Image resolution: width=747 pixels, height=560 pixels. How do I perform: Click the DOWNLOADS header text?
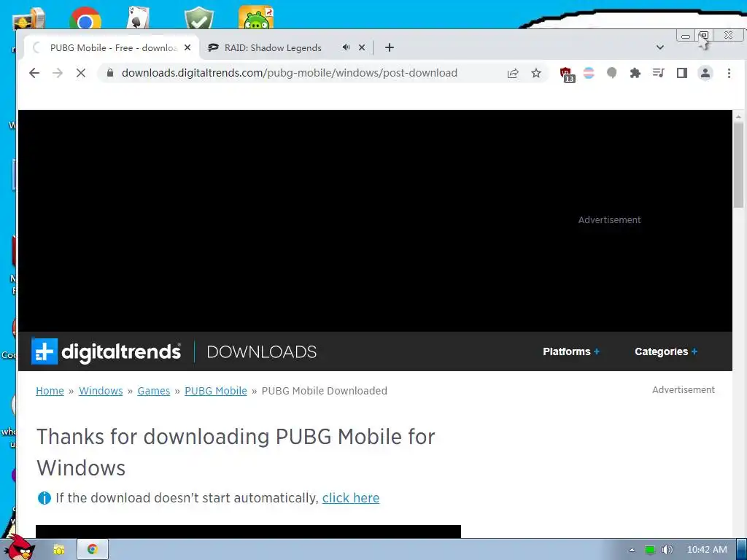pos(262,352)
